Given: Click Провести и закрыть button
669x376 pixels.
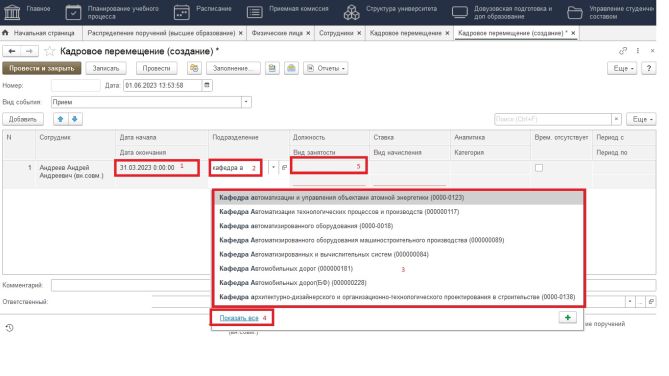Looking at the screenshot, I should (42, 68).
